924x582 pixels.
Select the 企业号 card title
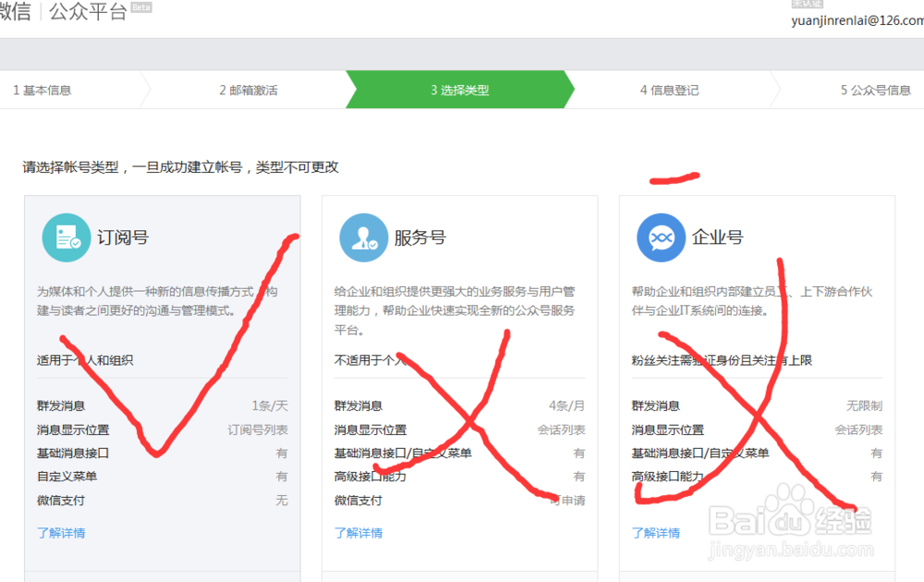coord(718,237)
